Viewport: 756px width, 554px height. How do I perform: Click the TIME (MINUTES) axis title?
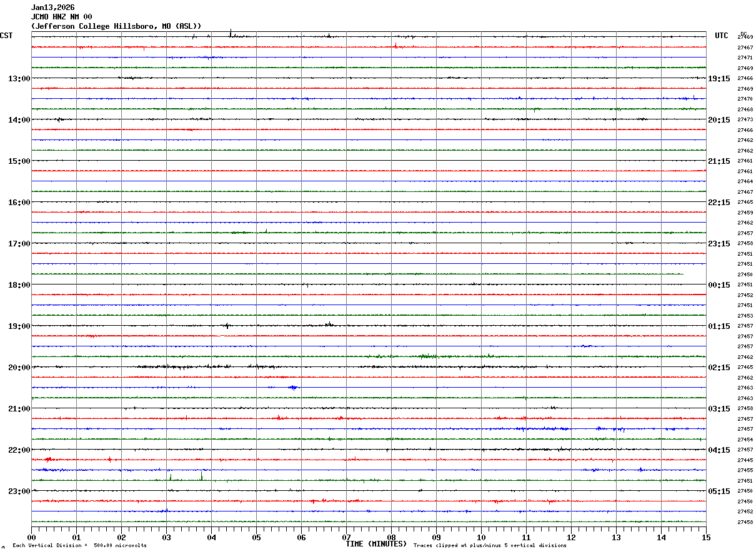coord(376,544)
